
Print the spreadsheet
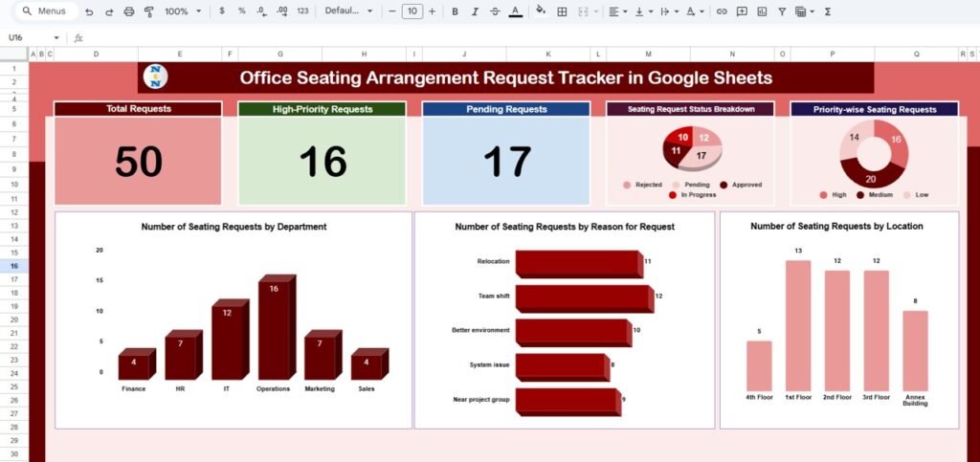129,11
